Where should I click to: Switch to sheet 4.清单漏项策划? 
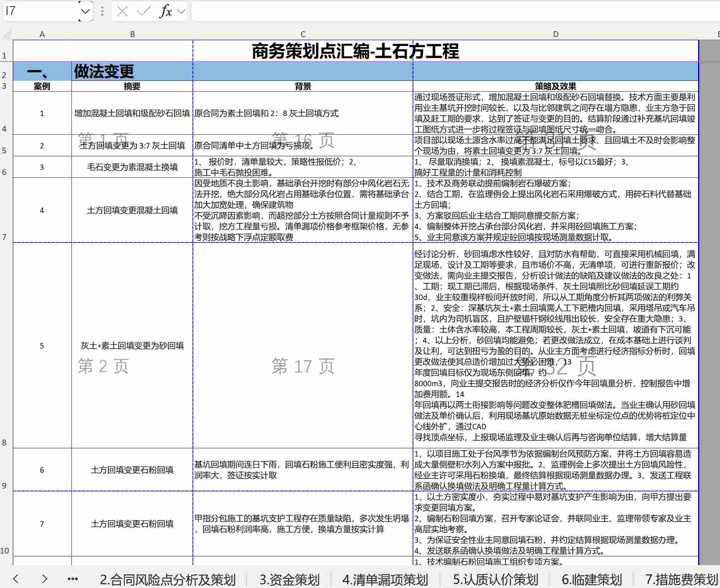[x=385, y=579]
